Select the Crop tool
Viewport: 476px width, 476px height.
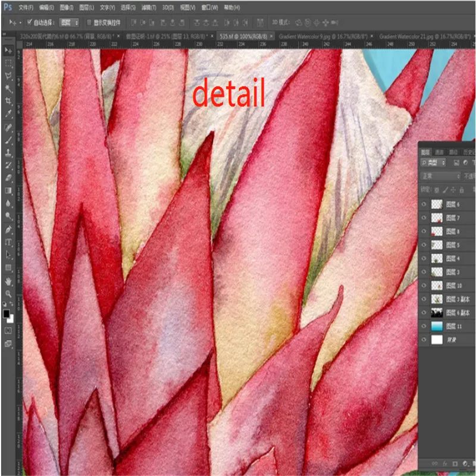tap(8, 101)
